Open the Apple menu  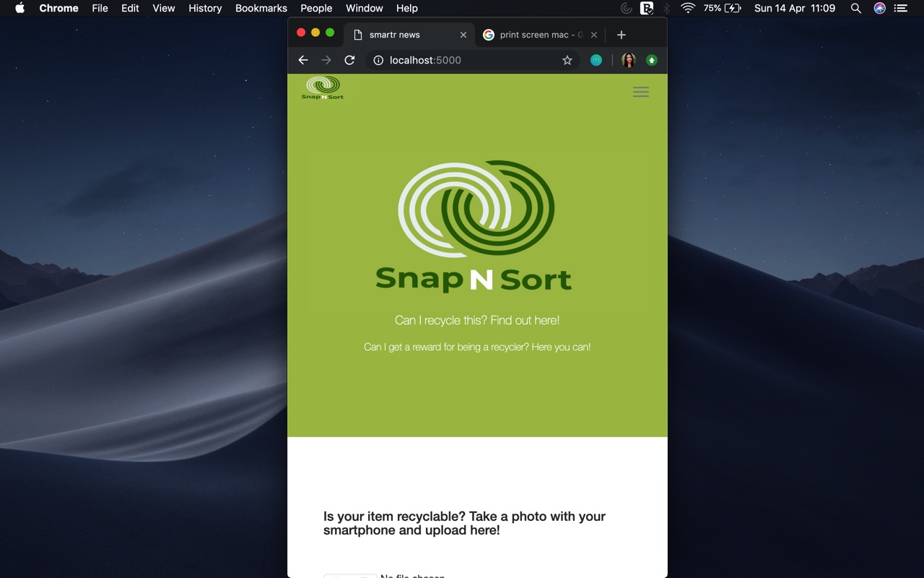click(x=19, y=8)
